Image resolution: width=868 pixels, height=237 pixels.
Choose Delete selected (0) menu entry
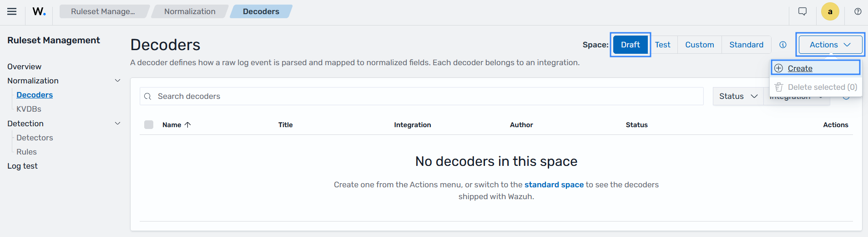816,87
